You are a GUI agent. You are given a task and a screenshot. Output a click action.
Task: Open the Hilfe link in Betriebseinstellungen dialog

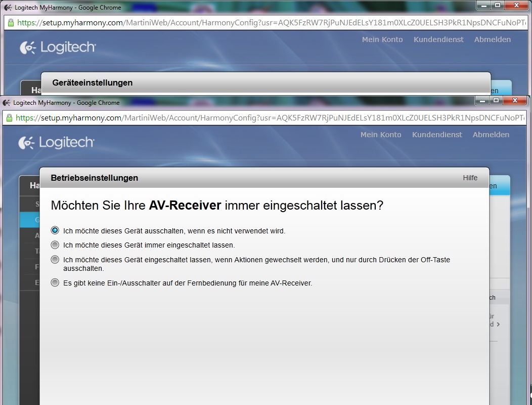[470, 178]
